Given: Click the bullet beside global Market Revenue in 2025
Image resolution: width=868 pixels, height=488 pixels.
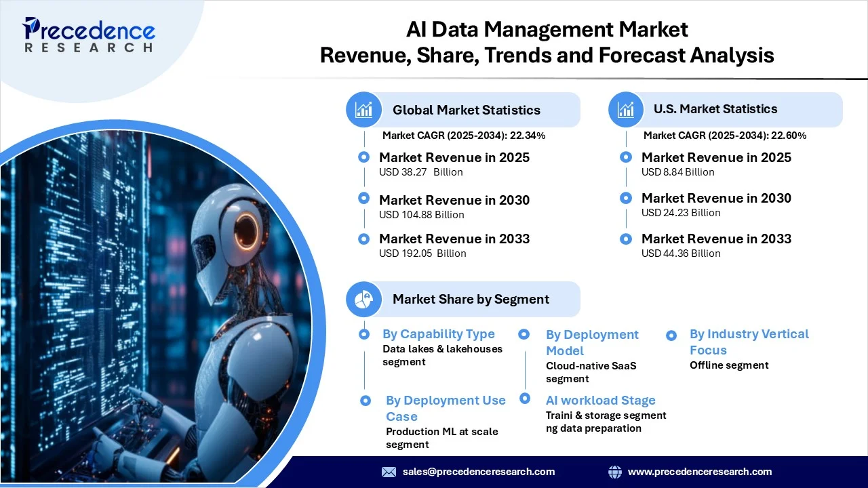Looking at the screenshot, I should pyautogui.click(x=364, y=157).
